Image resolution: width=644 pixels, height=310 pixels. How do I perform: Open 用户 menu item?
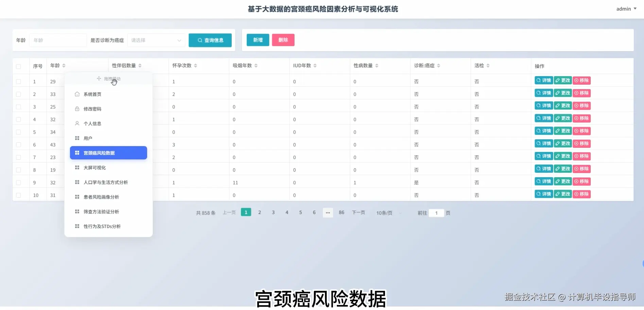coord(108,138)
